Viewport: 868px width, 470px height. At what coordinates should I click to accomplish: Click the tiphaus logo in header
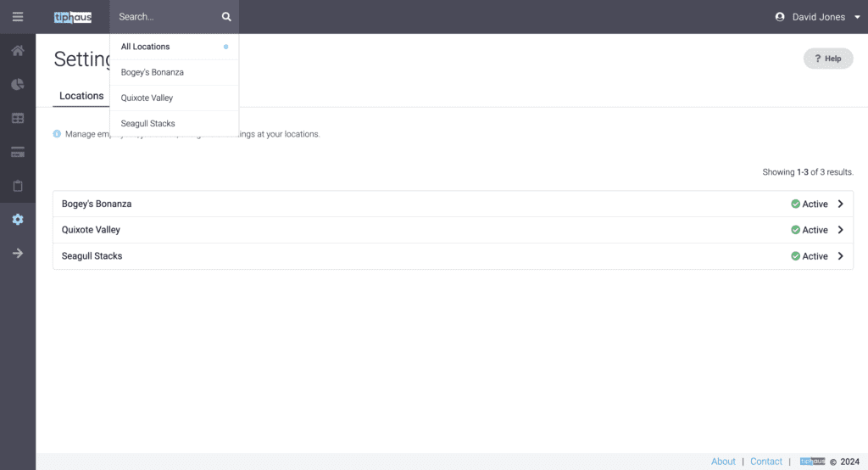pyautogui.click(x=73, y=17)
